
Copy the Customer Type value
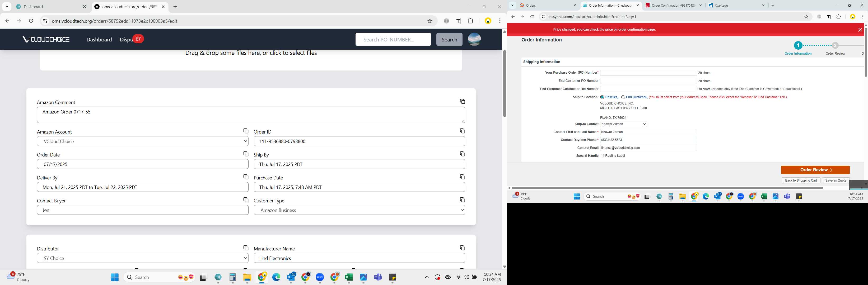point(462,200)
